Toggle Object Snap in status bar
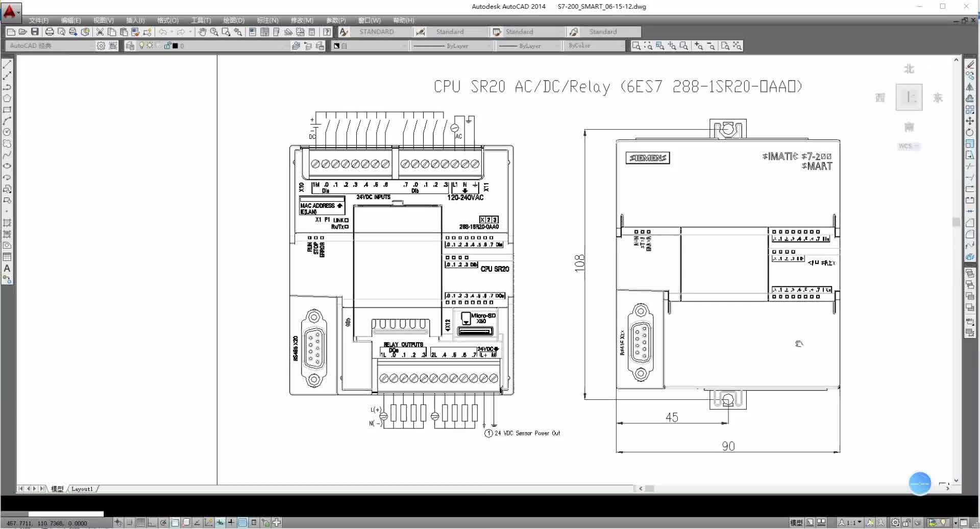 (x=175, y=522)
